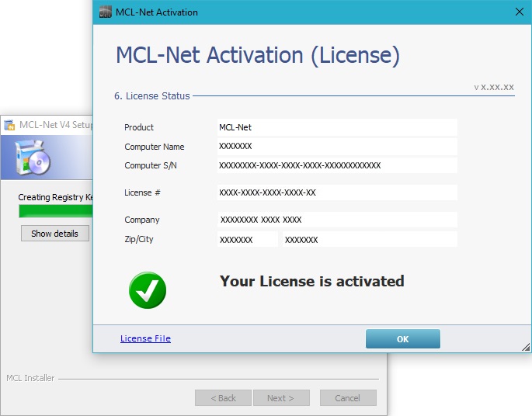Screen dimensions: 532x416
Task: Click the Cancel button in Setup
Action: (348, 398)
